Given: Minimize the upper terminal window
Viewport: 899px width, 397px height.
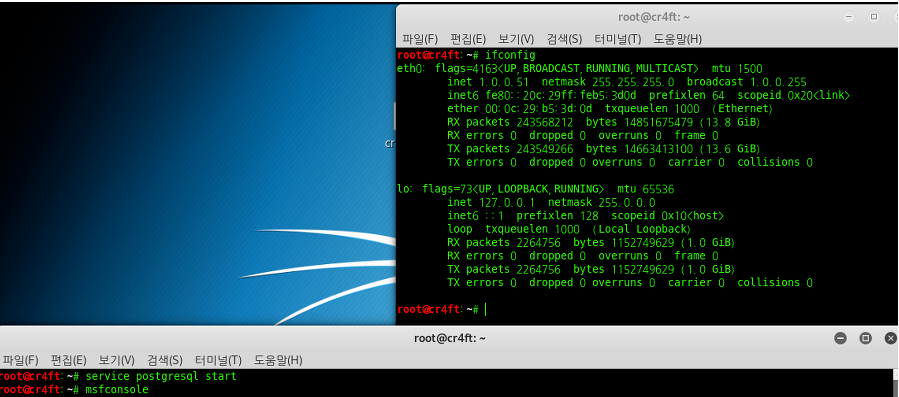Looking at the screenshot, I should 849,17.
